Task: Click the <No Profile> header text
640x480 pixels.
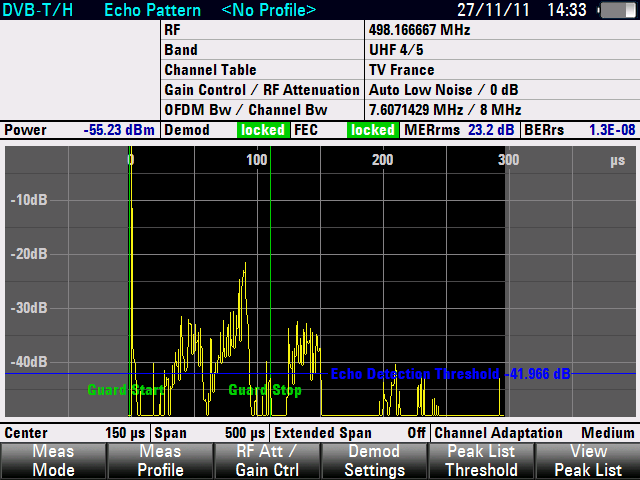Action: click(x=269, y=10)
